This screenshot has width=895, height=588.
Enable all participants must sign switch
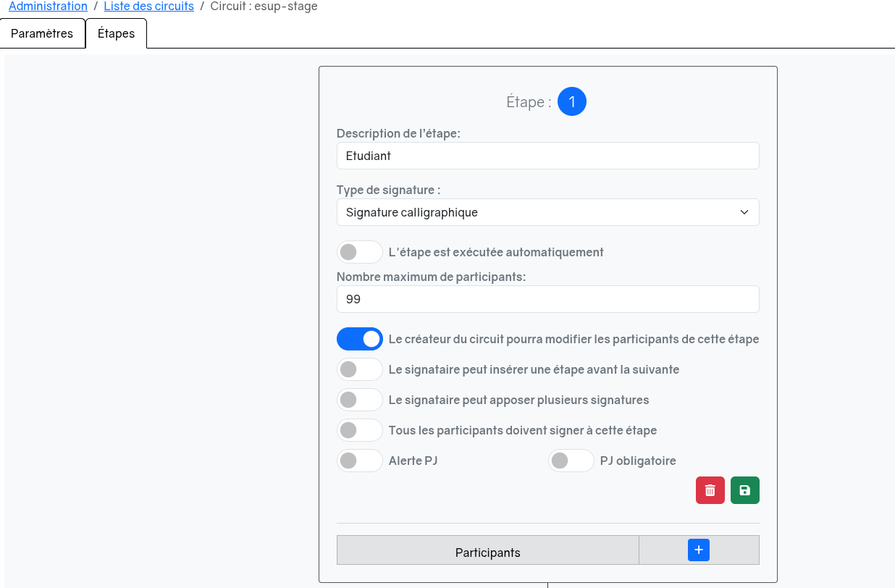click(359, 430)
